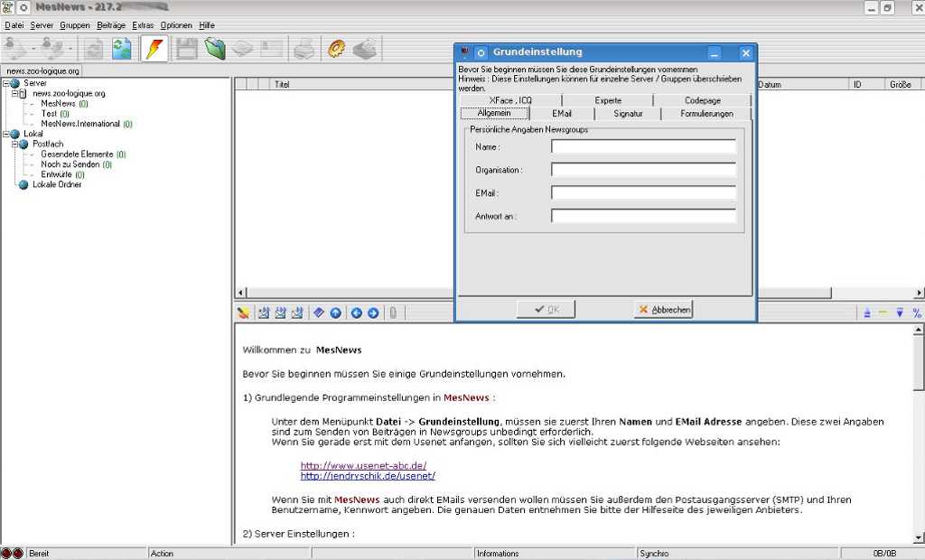Click the floppy disk save icon
The height and width of the screenshot is (560, 925).
[187, 49]
